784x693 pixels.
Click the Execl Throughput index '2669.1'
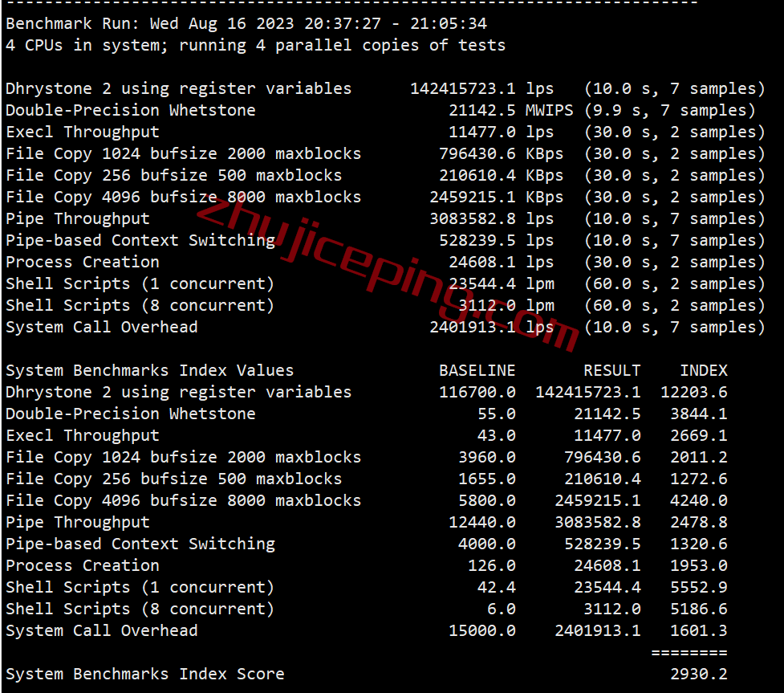pos(698,435)
